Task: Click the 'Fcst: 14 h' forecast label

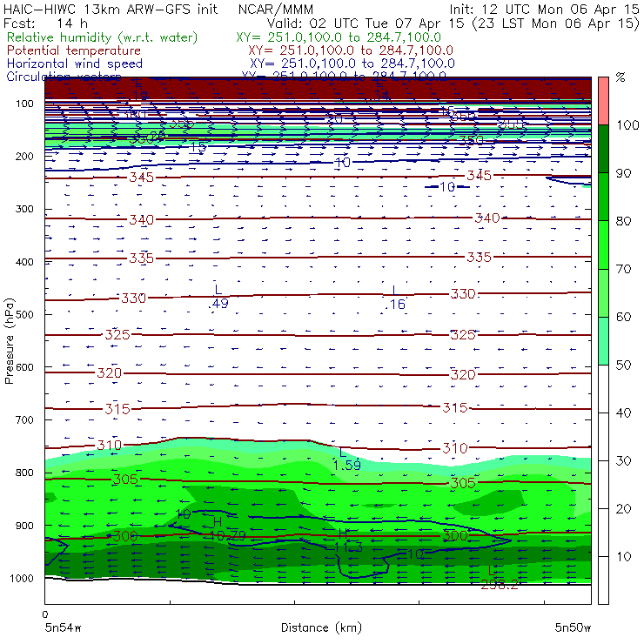Action: (x=45, y=23)
